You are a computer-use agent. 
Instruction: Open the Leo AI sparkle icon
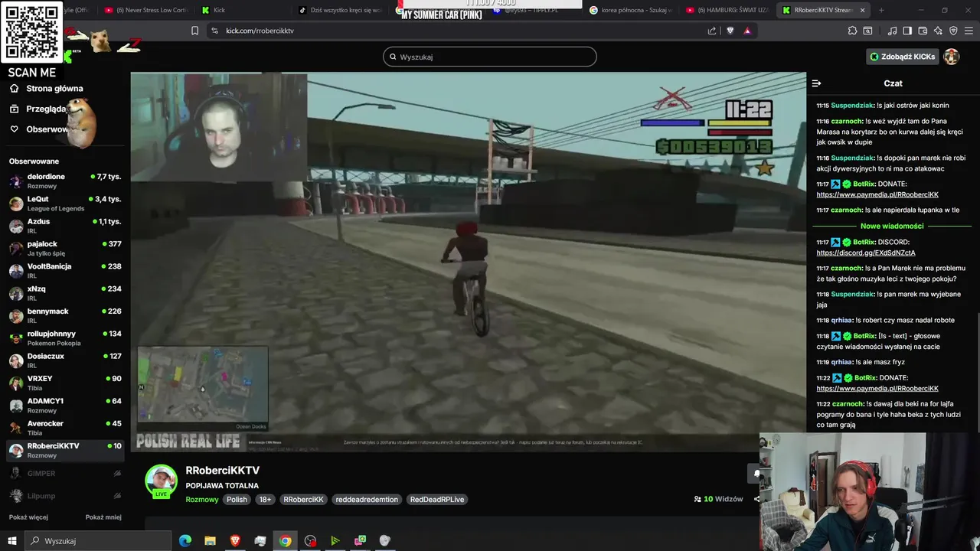[938, 31]
